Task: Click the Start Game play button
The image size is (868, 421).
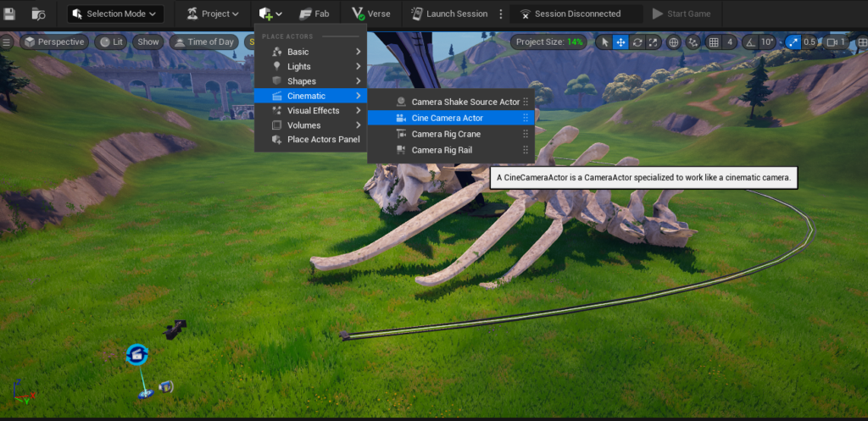Action: [682, 14]
